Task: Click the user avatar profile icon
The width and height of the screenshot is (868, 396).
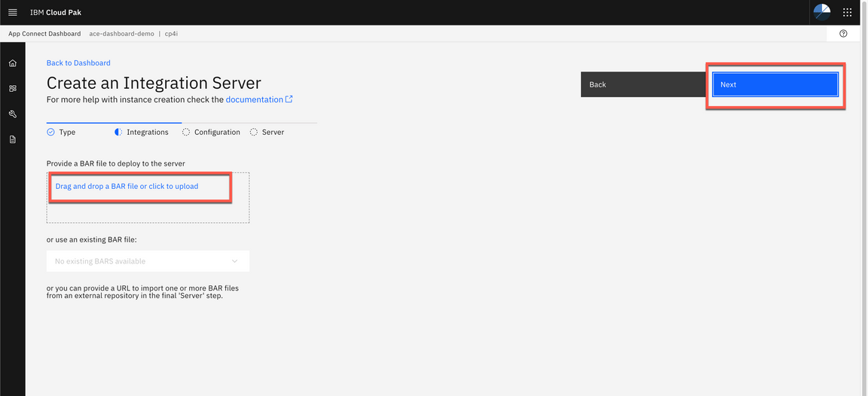Action: pos(822,12)
